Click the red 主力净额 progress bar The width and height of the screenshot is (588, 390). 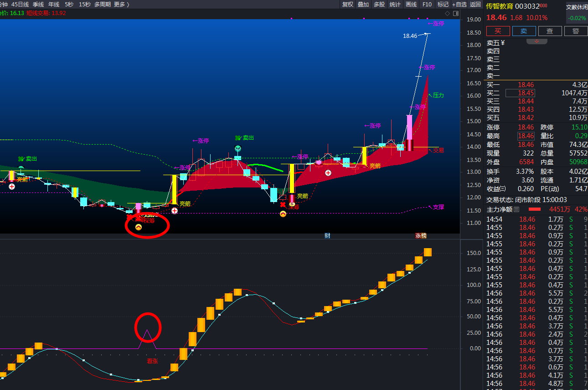pyautogui.click(x=534, y=209)
